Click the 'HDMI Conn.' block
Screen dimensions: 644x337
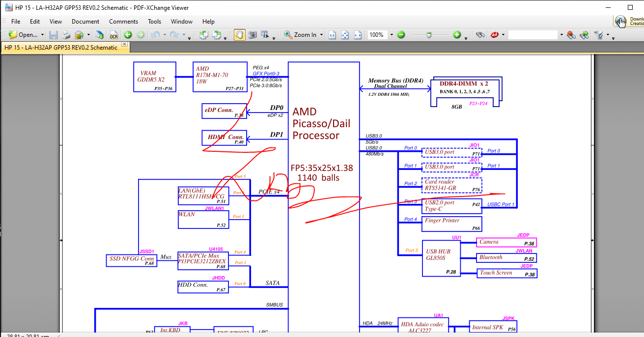click(224, 138)
